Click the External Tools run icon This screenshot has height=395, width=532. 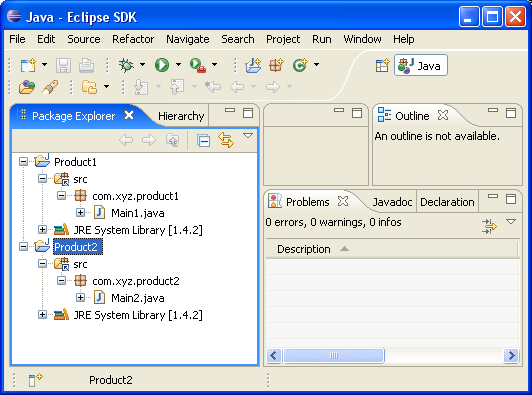pos(198,65)
